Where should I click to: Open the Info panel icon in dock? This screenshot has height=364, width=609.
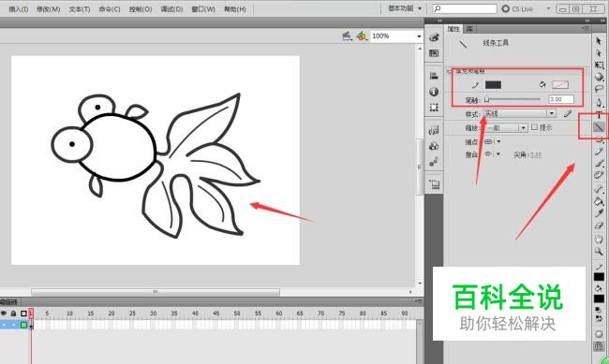point(434,92)
